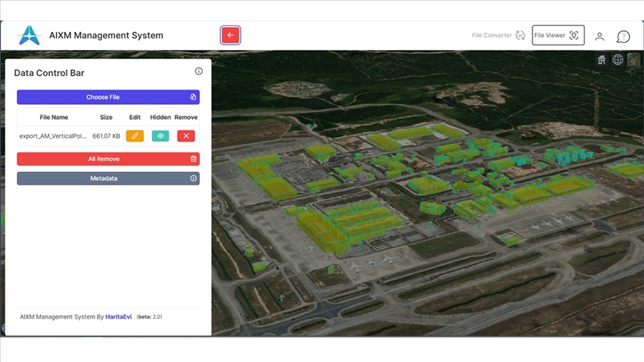This screenshot has height=362, width=644.
Task: Switch to the File Viewer tab
Action: point(558,35)
